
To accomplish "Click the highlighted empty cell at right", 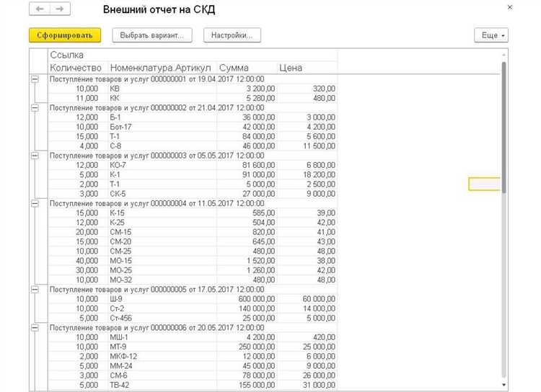I will (x=484, y=184).
